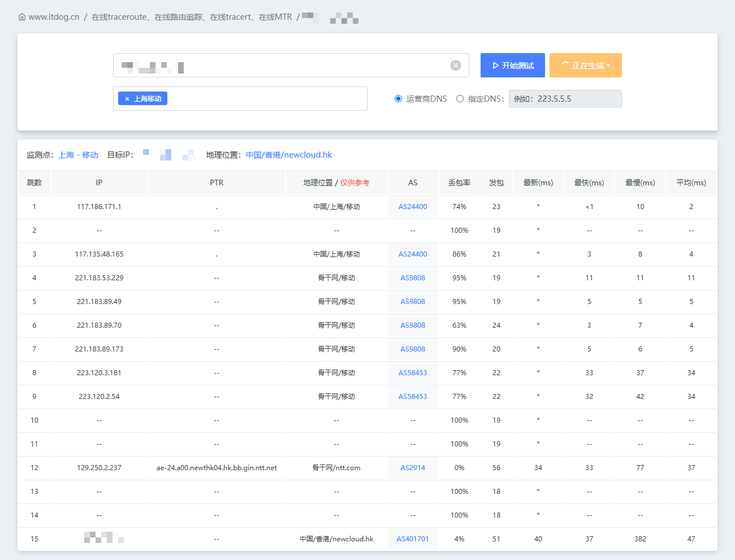Open AS9808 link for 221.183.89.70

[x=413, y=325]
